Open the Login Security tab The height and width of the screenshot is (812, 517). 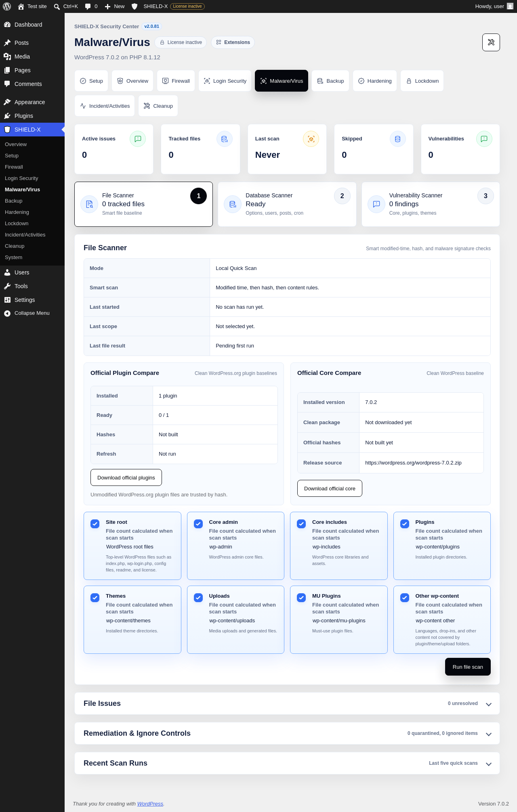pos(225,81)
